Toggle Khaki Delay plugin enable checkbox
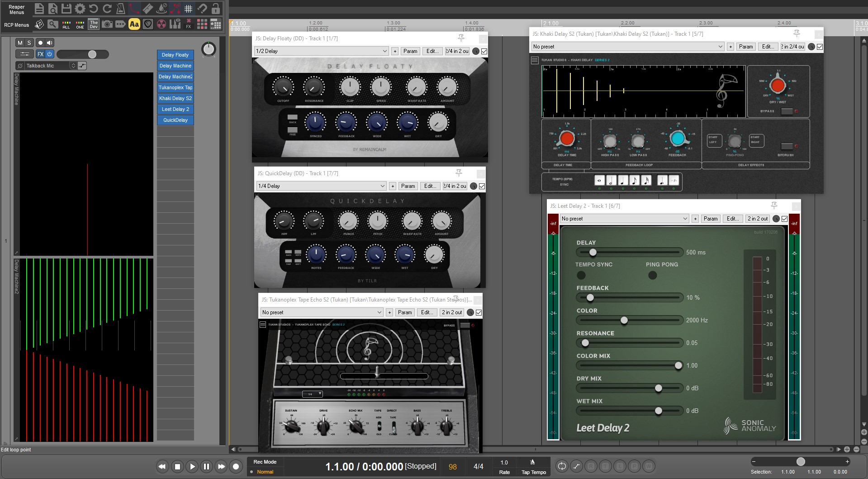868x479 pixels. [820, 47]
